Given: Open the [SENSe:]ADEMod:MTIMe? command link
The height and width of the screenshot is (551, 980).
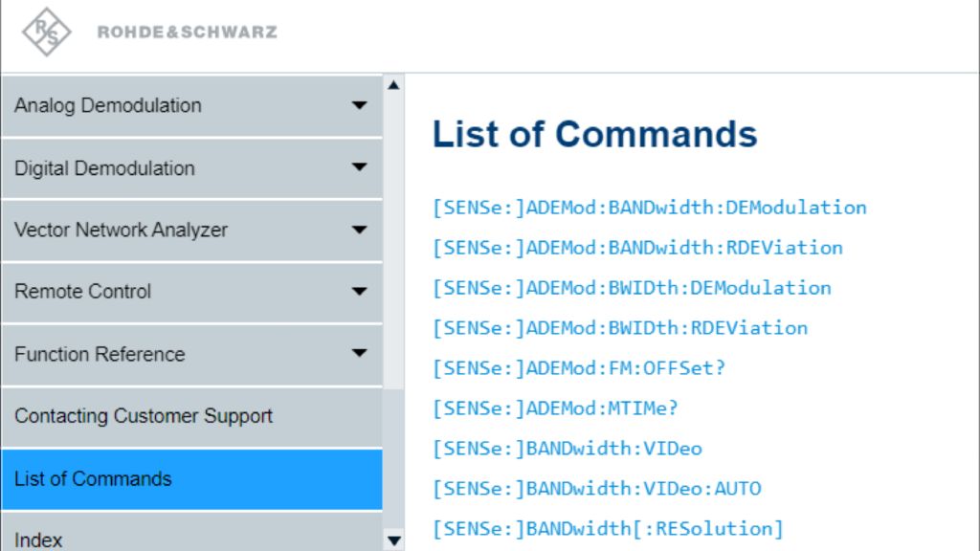Looking at the screenshot, I should click(556, 408).
